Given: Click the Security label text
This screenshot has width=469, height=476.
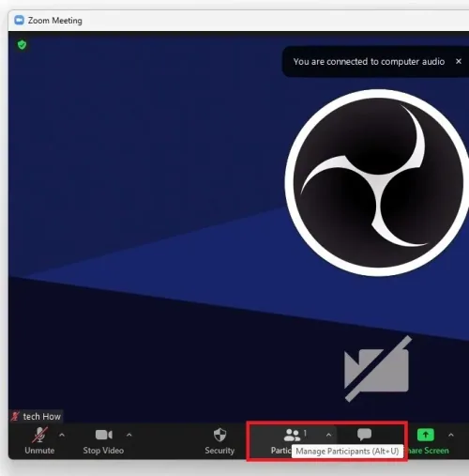Looking at the screenshot, I should [219, 451].
